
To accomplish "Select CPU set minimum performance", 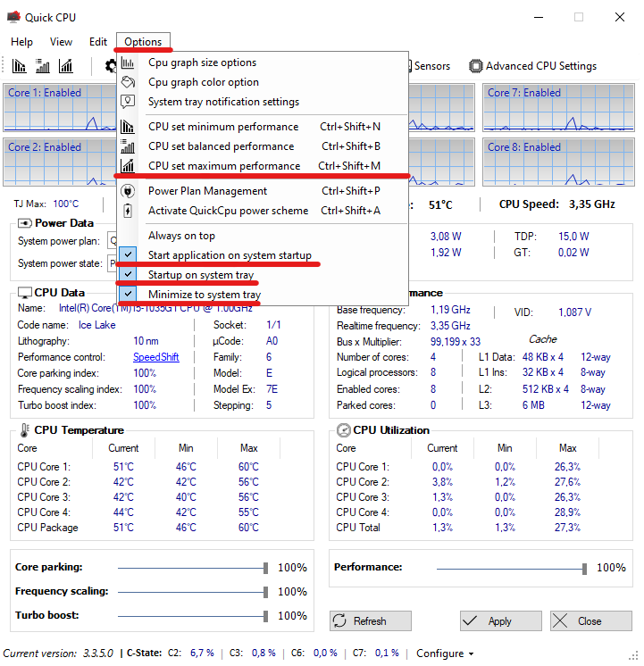I will pyautogui.click(x=263, y=127).
